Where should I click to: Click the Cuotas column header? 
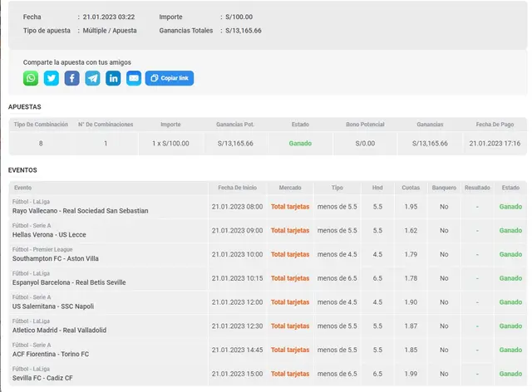pos(411,188)
